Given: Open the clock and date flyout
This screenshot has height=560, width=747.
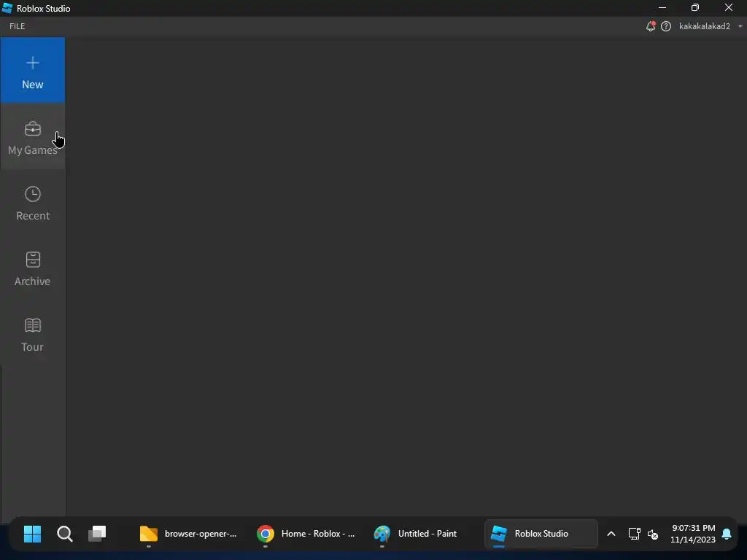Looking at the screenshot, I should (x=693, y=534).
